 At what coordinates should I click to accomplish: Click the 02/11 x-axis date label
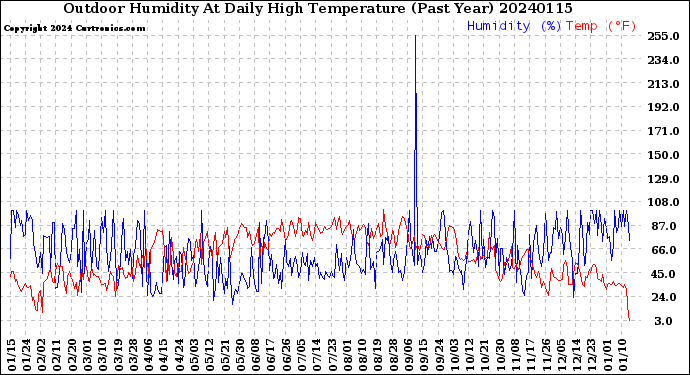(x=57, y=355)
